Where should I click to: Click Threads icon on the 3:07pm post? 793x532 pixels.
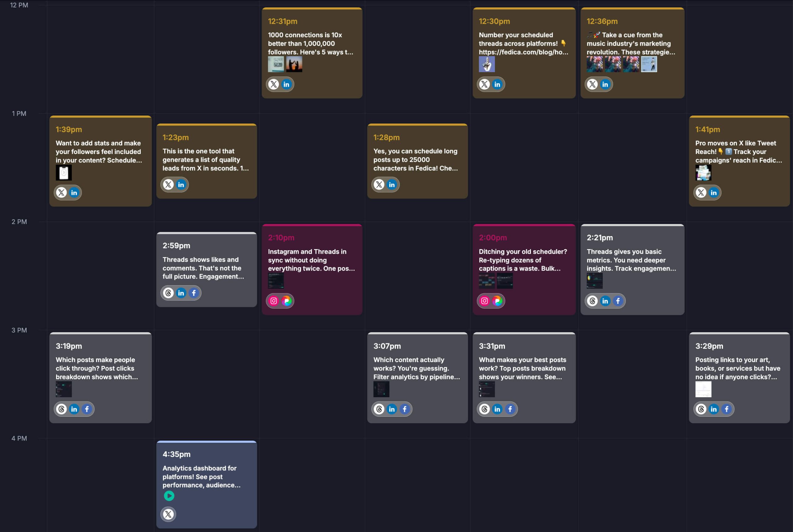click(x=379, y=409)
